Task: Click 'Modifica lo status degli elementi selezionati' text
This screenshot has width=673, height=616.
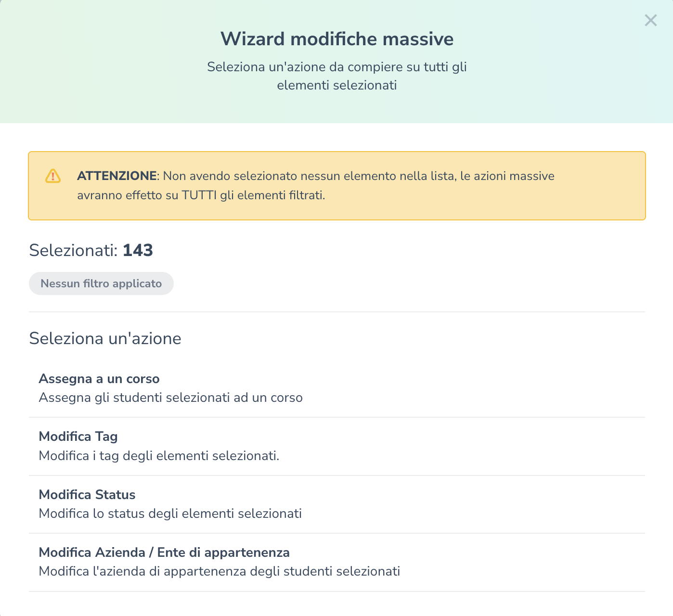Action: pyautogui.click(x=170, y=513)
